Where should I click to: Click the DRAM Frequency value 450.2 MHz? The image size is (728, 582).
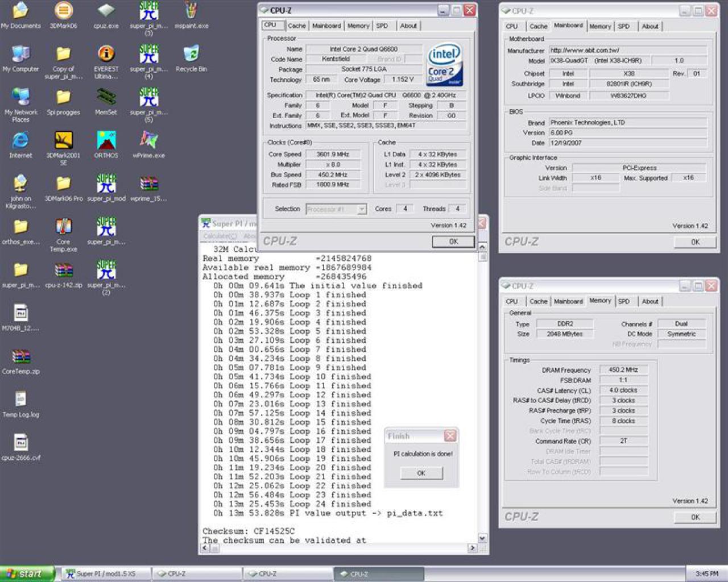click(x=623, y=370)
